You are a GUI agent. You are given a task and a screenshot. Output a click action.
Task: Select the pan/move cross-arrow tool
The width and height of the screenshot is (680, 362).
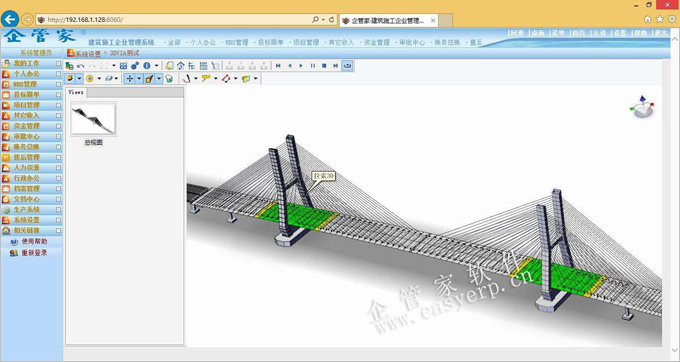click(129, 78)
